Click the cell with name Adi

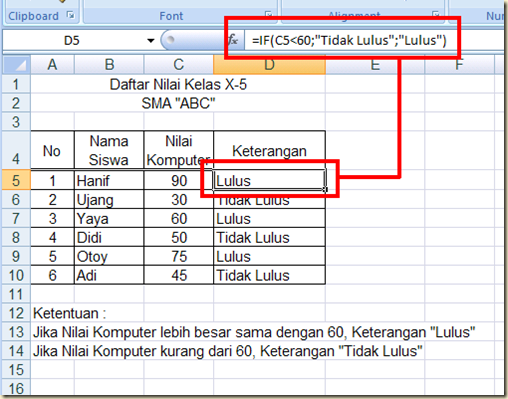tap(109, 275)
